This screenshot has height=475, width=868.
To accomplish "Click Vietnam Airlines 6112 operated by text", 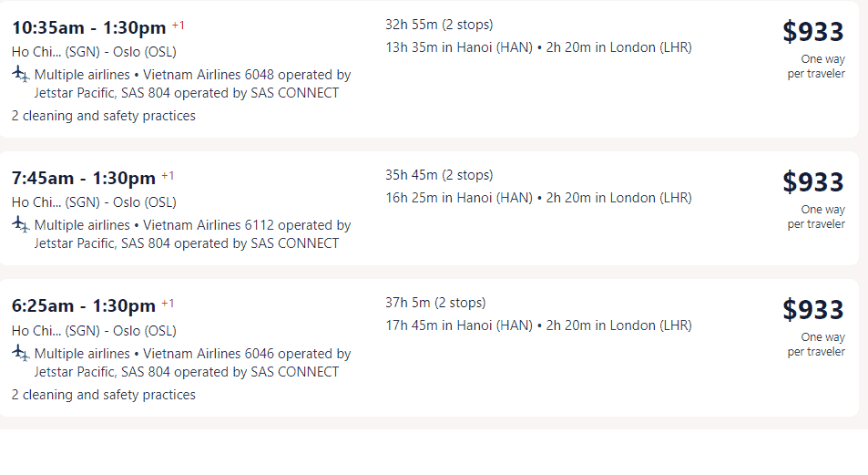I will (x=247, y=225).
